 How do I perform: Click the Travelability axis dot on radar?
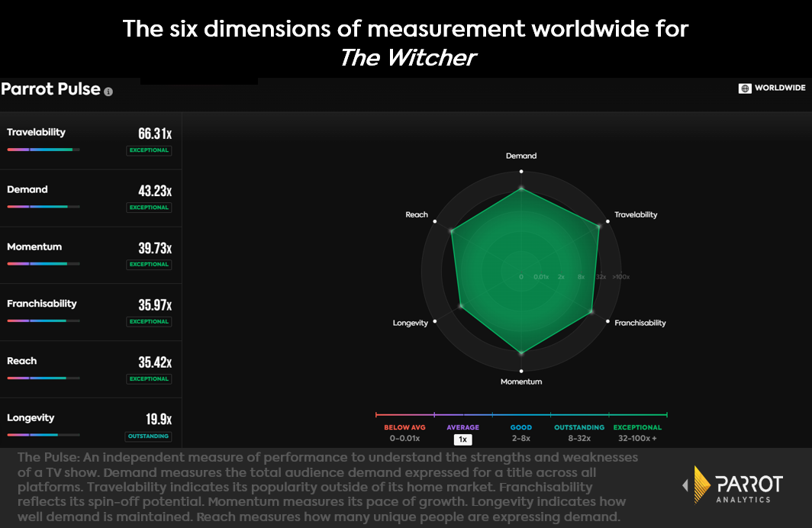point(607,221)
